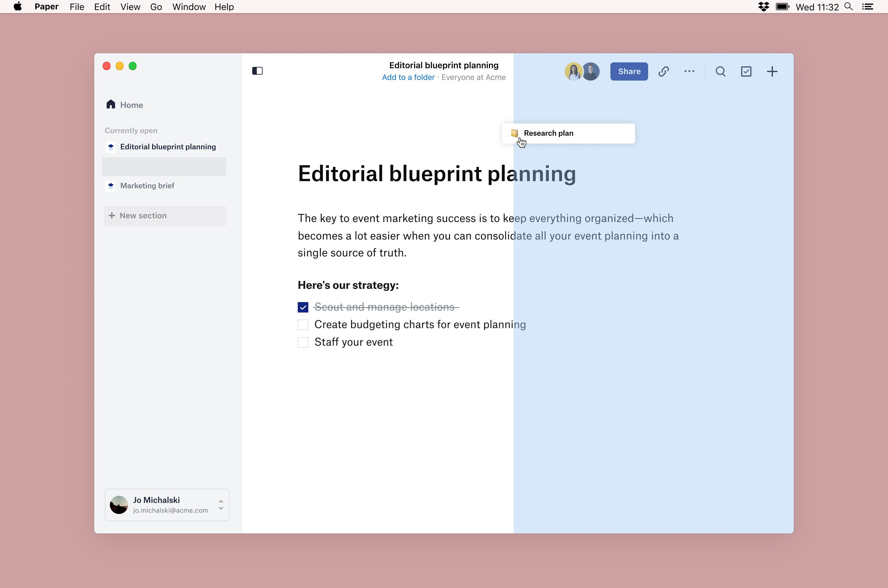Click the intro paragraph about event marketing

[x=488, y=235]
